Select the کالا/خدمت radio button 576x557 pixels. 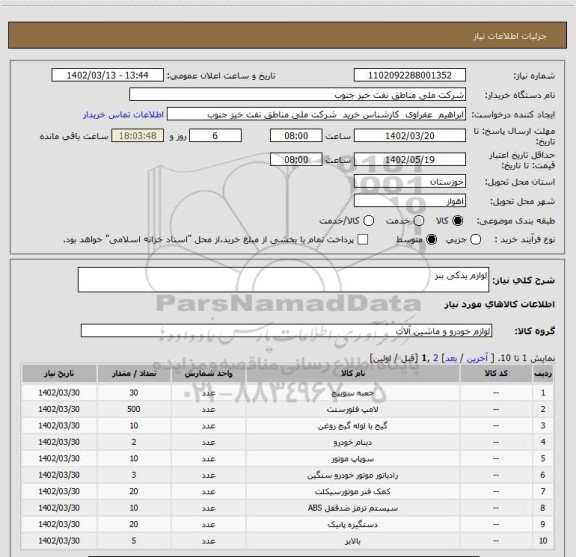tap(368, 221)
